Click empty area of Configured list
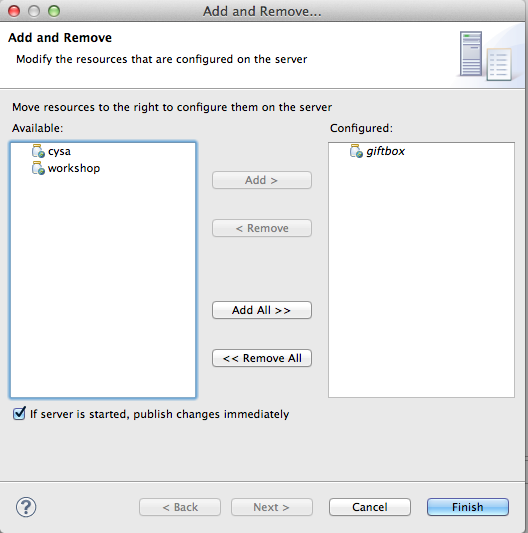This screenshot has height=533, width=528. (421, 279)
